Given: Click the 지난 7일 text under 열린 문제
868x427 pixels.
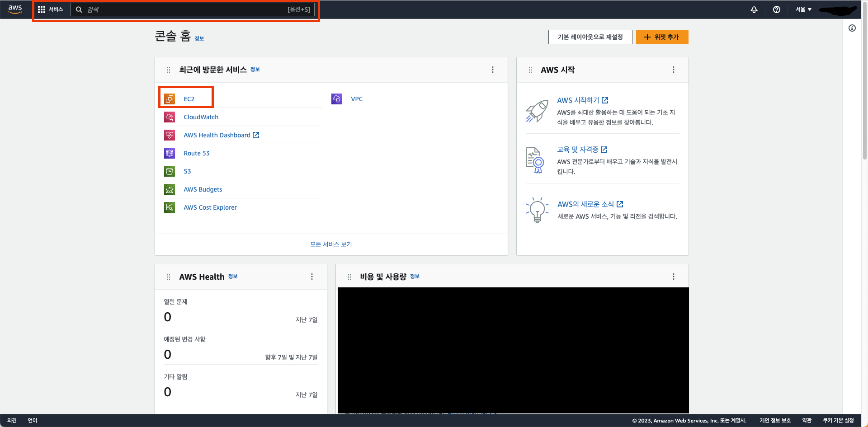Looking at the screenshot, I should pos(307,320).
